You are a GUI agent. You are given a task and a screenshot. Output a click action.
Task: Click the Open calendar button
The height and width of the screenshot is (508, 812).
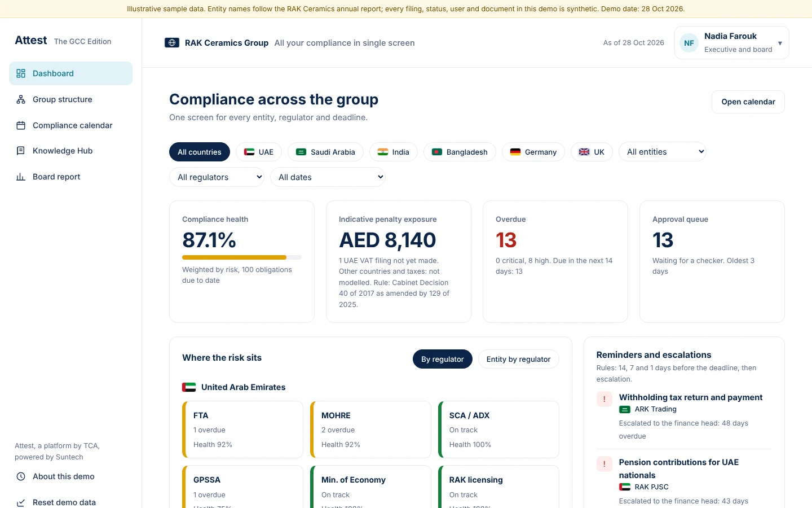(748, 102)
